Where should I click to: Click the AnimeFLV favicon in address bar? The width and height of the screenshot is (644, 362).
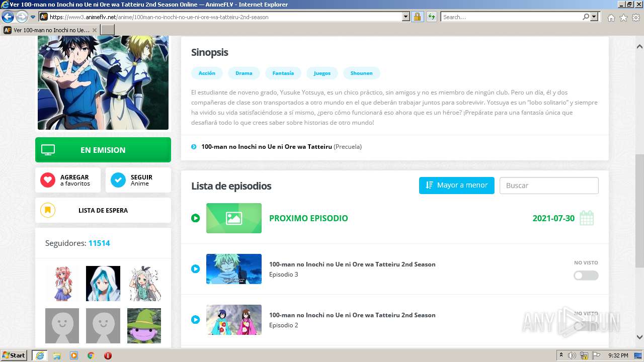[44, 17]
